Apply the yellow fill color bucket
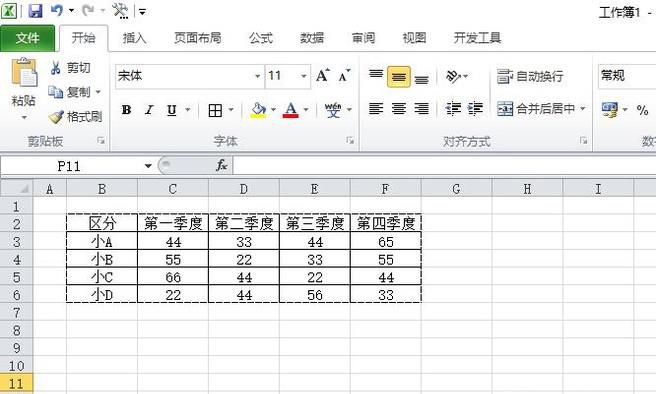 pos(259,110)
